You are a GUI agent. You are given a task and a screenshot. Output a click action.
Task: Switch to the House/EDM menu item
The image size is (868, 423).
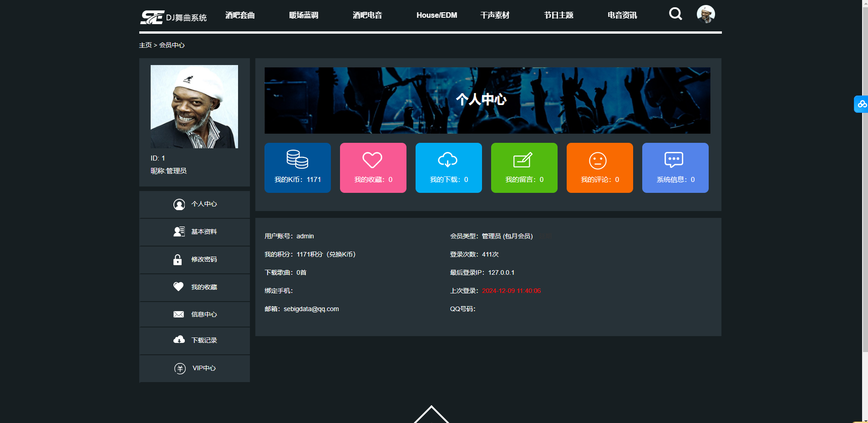[x=436, y=15]
